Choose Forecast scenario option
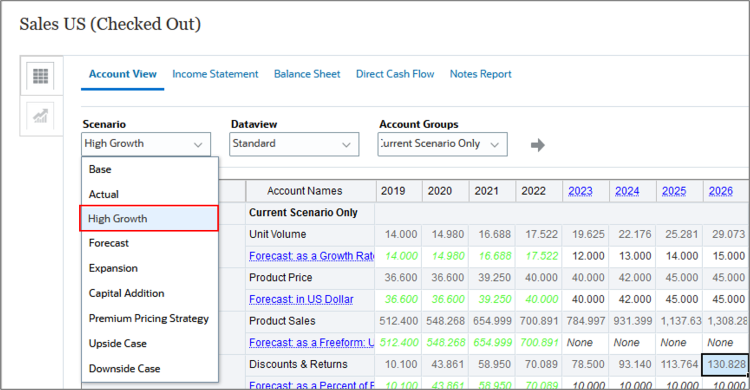The height and width of the screenshot is (390, 750). tap(150, 243)
